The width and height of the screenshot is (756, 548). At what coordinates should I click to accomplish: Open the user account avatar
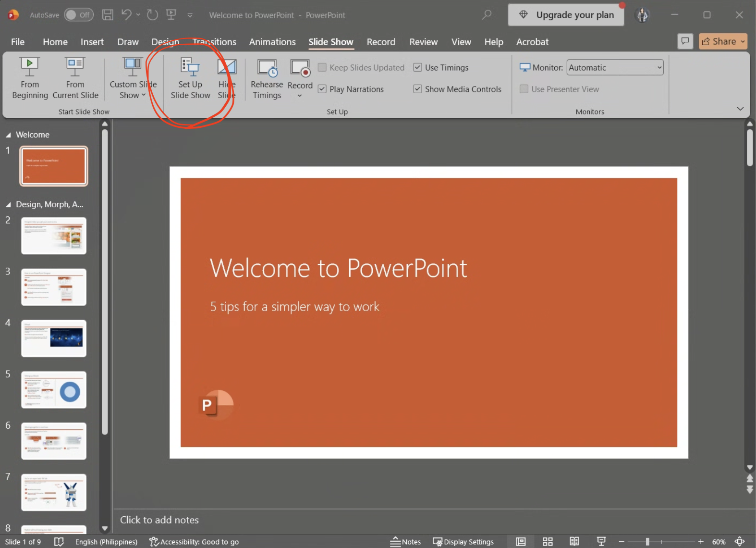pos(643,15)
